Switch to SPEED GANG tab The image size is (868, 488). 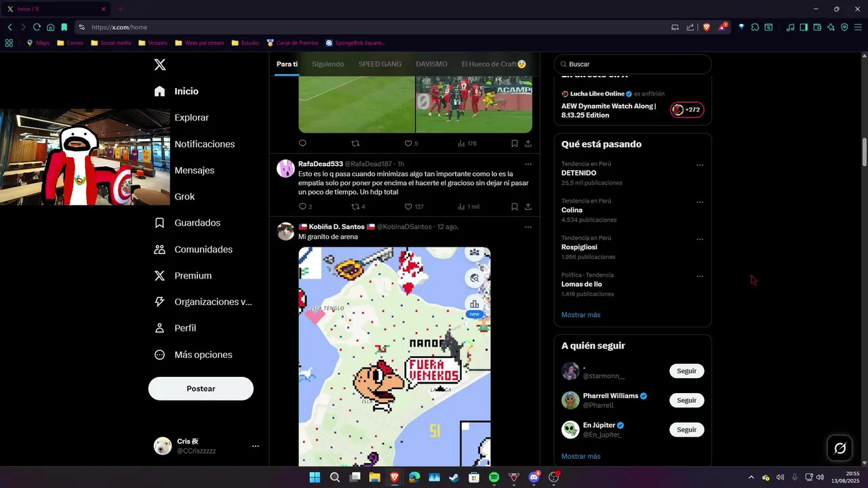pyautogui.click(x=380, y=64)
